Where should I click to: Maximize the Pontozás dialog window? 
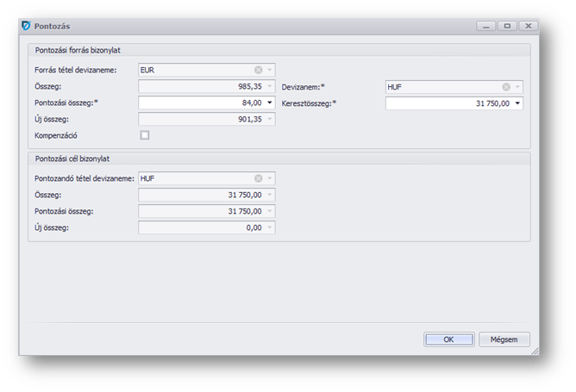click(x=507, y=26)
